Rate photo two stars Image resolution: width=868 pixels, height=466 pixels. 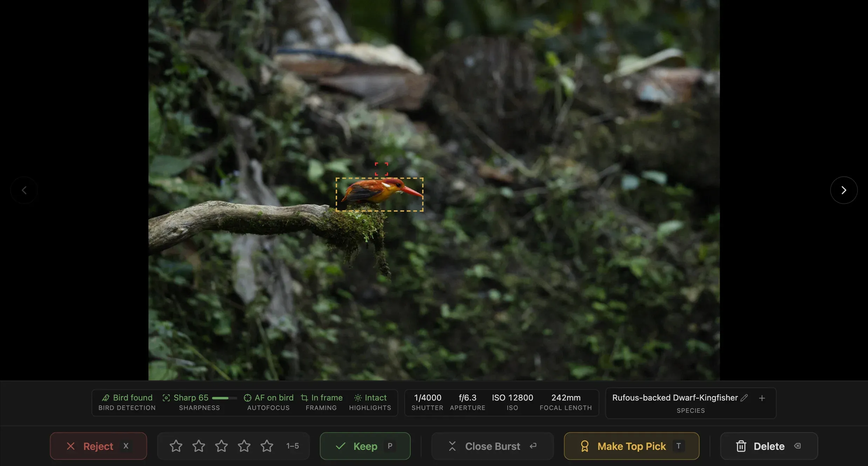point(199,446)
